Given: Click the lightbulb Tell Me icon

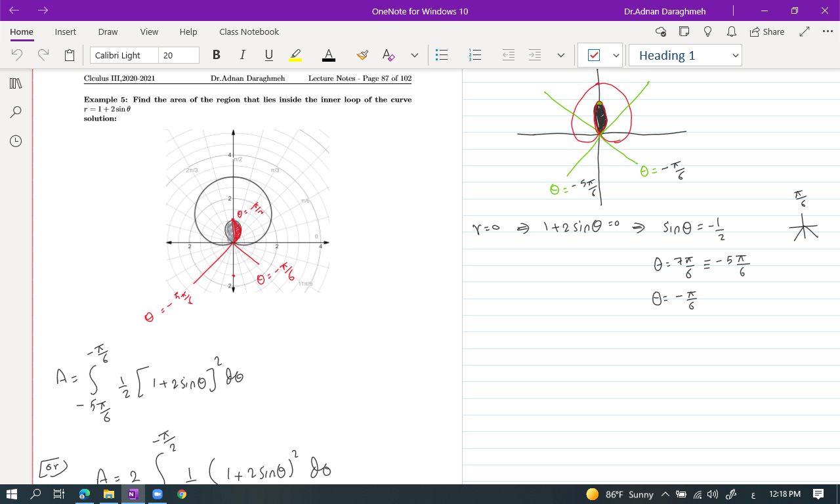Looking at the screenshot, I should point(707,31).
